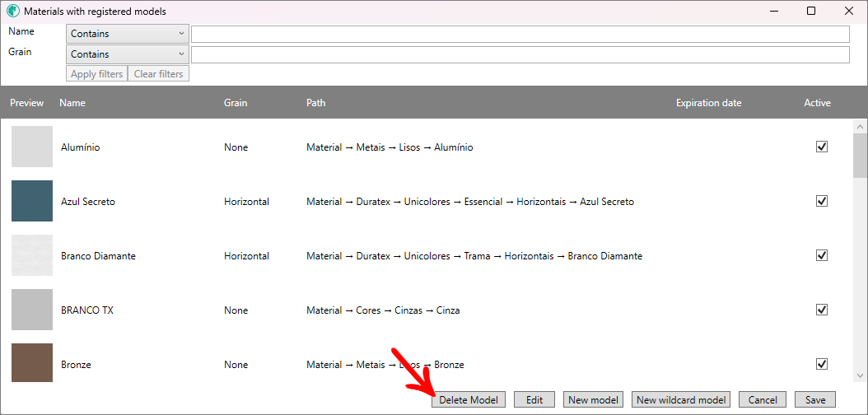Select the Branco Diamante material name
The height and width of the screenshot is (415, 868).
click(98, 256)
